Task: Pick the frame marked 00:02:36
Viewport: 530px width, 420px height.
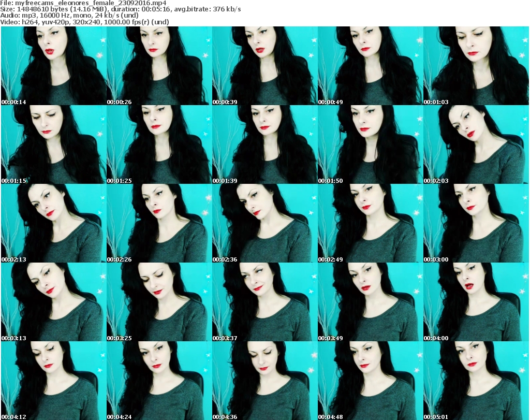Action: (264, 223)
